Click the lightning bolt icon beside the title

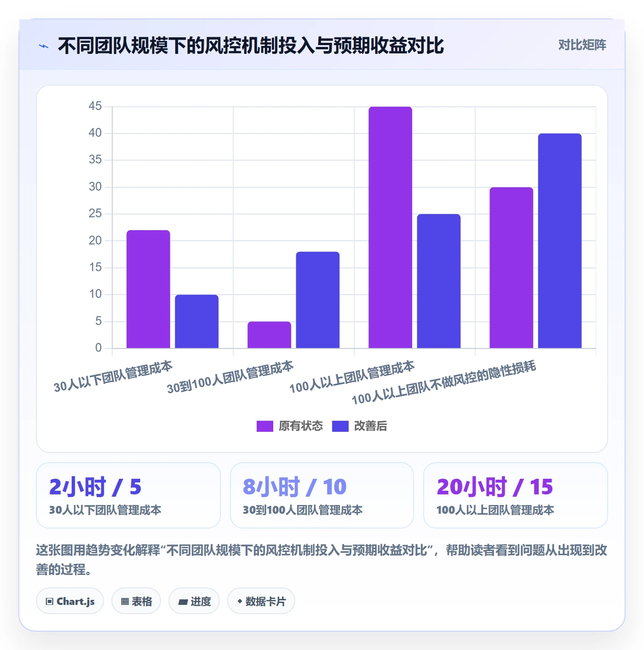tap(44, 46)
